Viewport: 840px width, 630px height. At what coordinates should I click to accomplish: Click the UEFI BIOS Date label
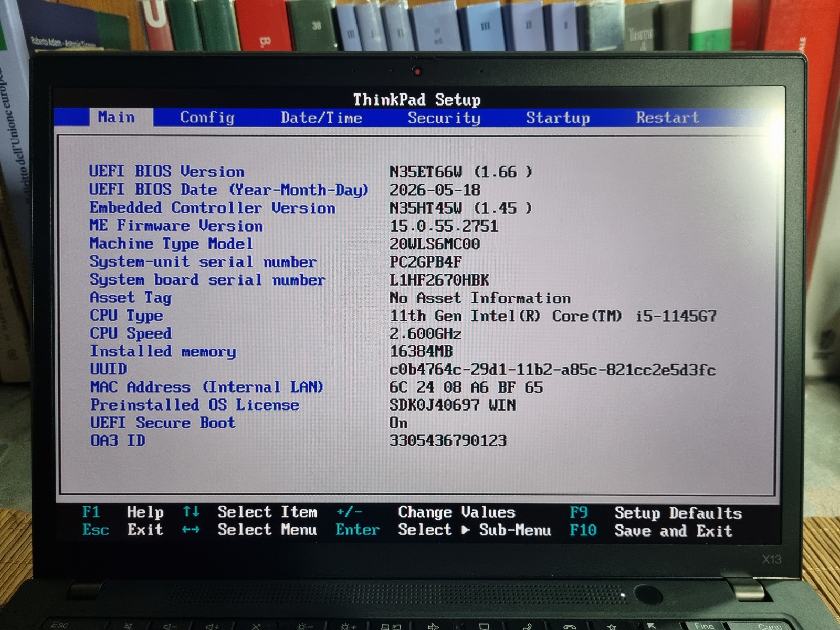point(229,190)
